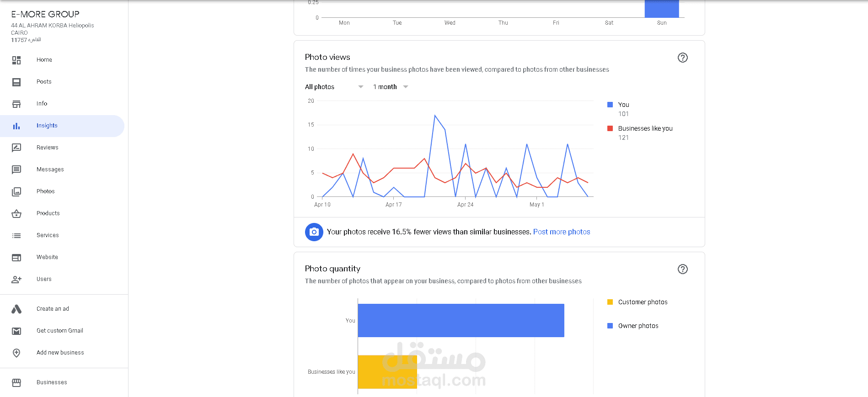Open help for Photo quantity card

click(682, 269)
